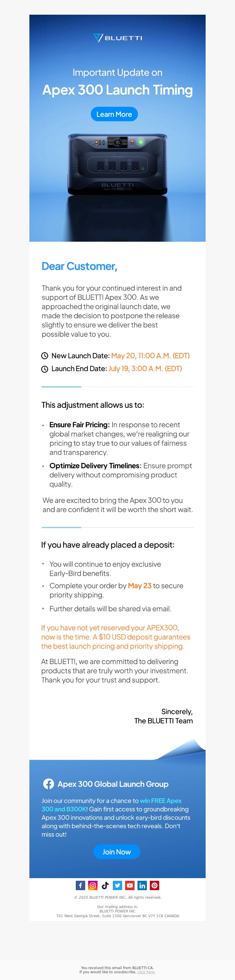
Task: Click the Join Now button
Action: [x=117, y=851]
